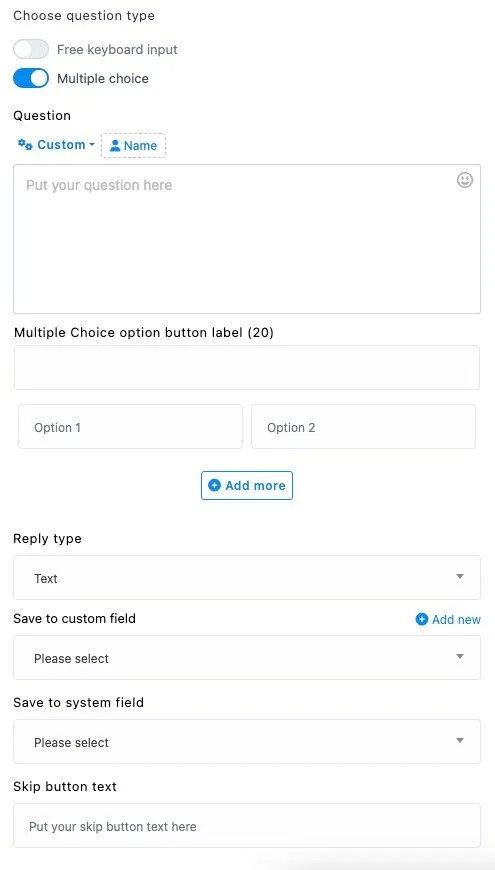
Task: Expand the Reply type Text dropdown
Action: point(247,578)
